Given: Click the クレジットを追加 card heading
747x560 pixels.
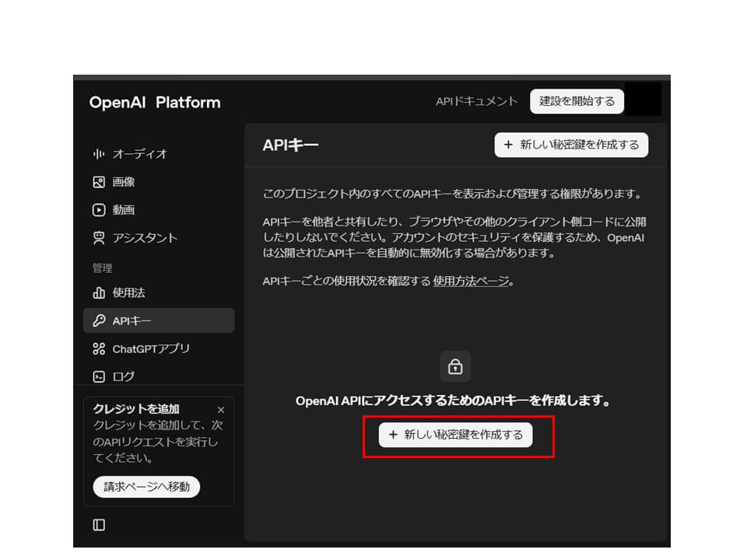Looking at the screenshot, I should click(x=136, y=409).
